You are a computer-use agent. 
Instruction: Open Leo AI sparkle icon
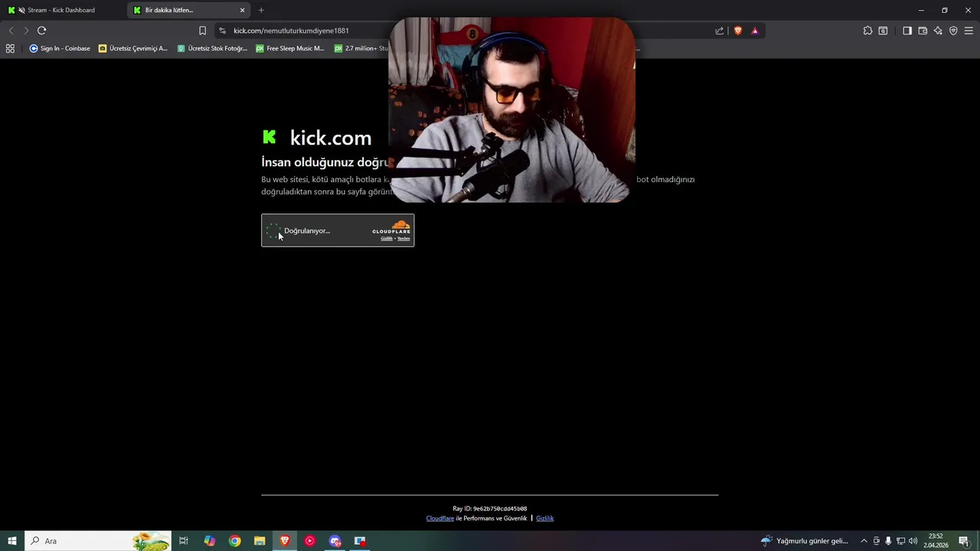click(x=938, y=31)
